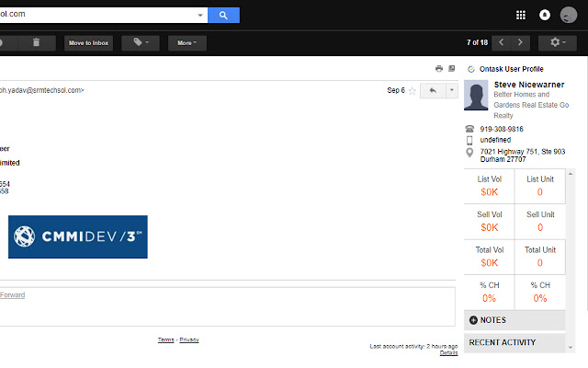
Task: Open the Google apps grid
Action: 521,15
